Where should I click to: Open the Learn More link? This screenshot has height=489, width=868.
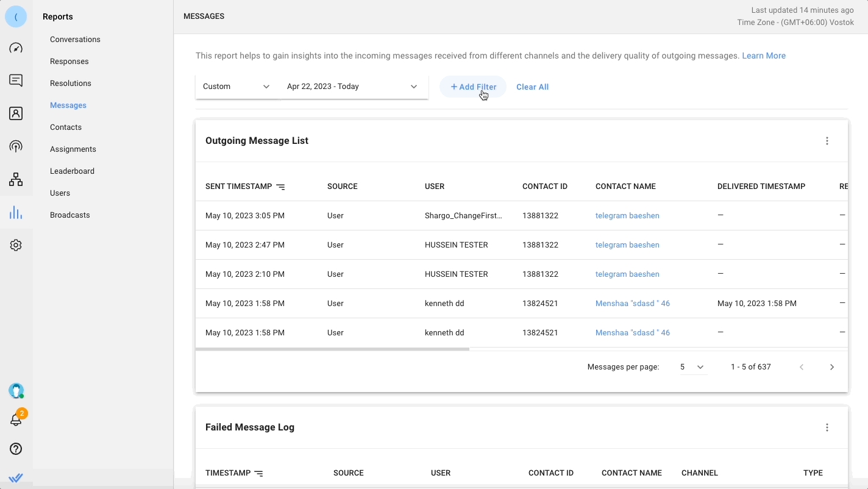pyautogui.click(x=763, y=55)
